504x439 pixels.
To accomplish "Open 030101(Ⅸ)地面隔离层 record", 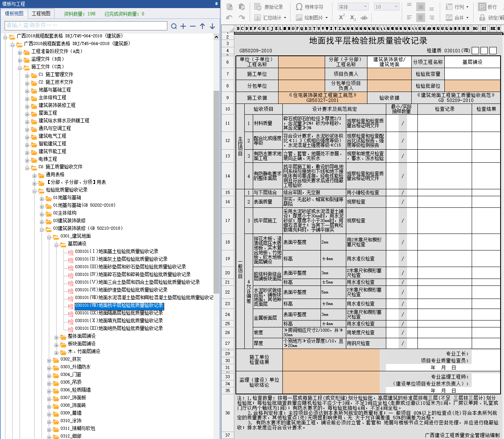I will (119, 313).
